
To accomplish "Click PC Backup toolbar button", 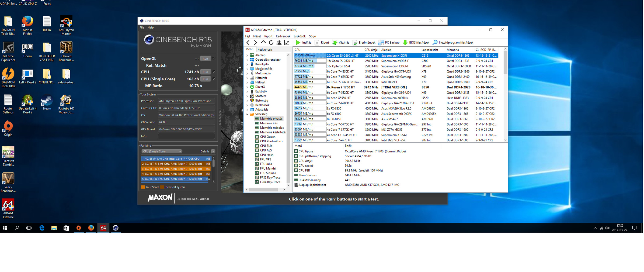I will click(389, 43).
